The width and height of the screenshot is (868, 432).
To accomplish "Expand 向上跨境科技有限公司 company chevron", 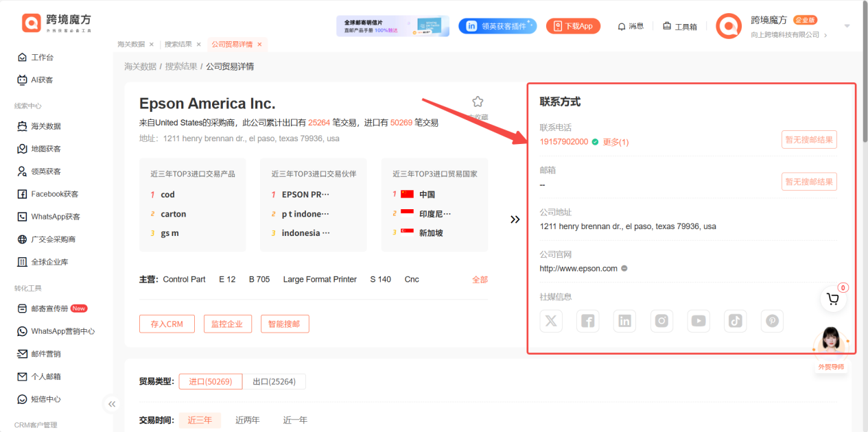I will pyautogui.click(x=825, y=35).
